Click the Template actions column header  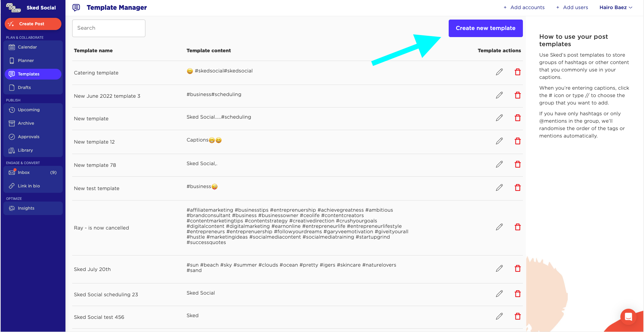point(499,51)
